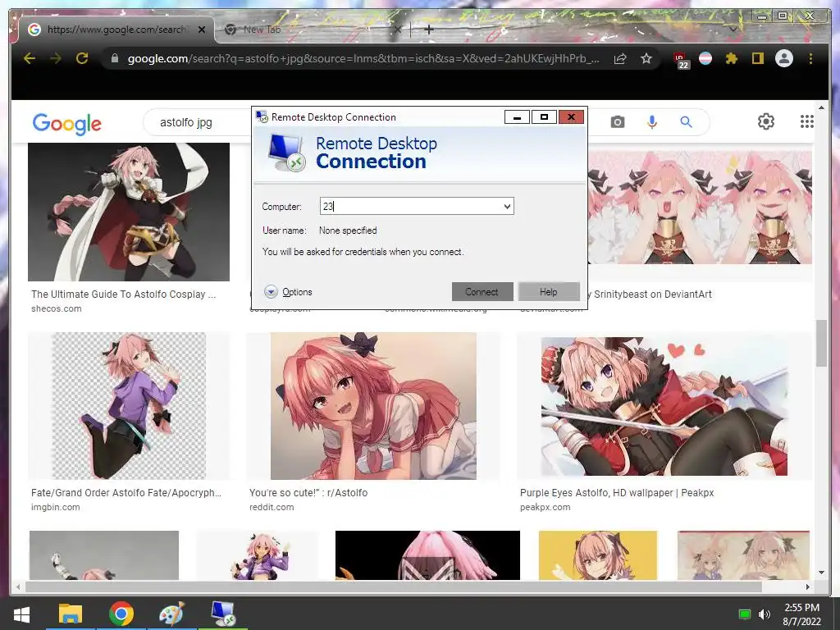Click the browser forward arrow
This screenshot has height=630, width=840.
point(56,58)
